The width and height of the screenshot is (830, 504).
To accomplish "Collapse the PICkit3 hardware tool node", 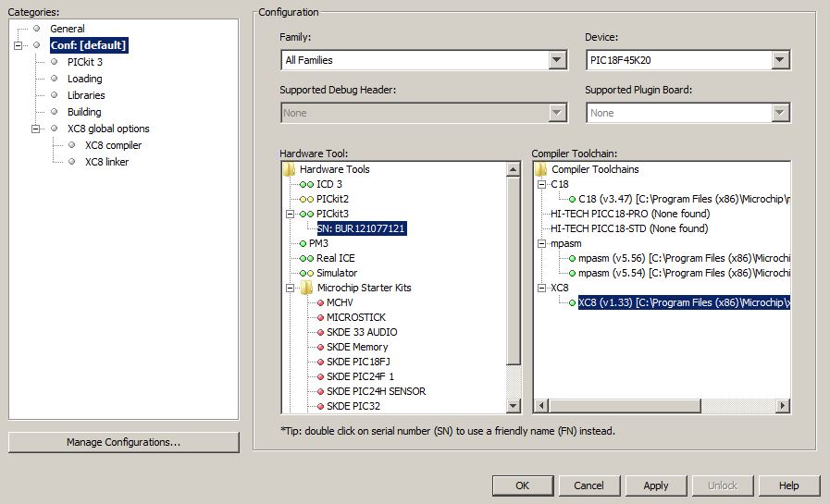I will point(290,215).
